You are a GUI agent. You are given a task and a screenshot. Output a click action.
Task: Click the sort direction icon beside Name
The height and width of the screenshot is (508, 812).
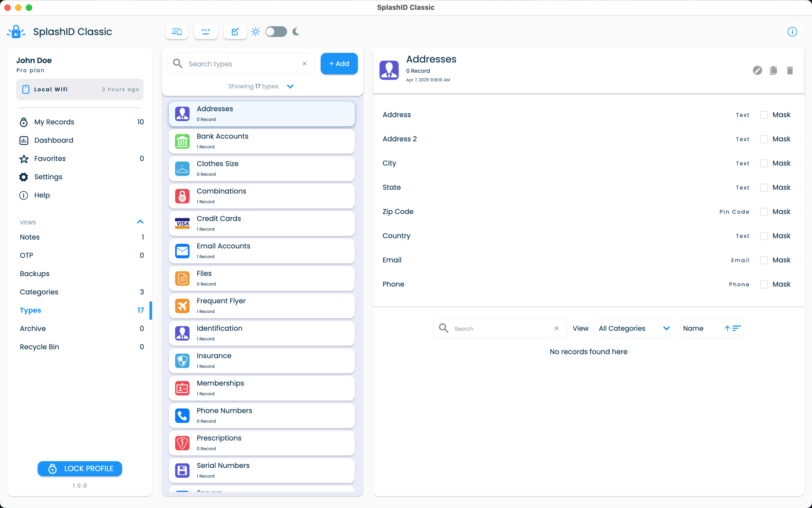click(x=732, y=328)
